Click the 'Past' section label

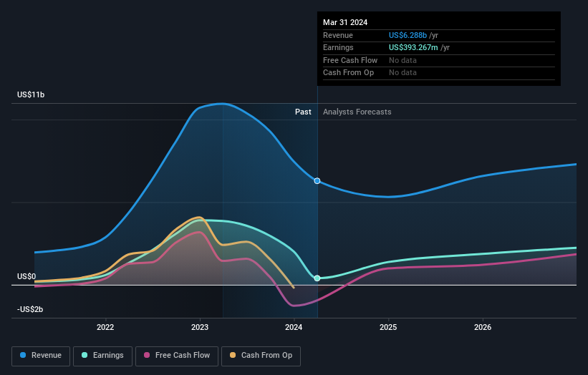point(303,112)
